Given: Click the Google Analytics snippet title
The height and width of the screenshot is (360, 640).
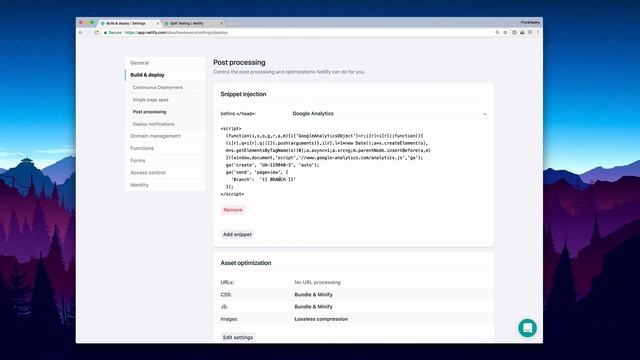Looking at the screenshot, I should point(313,113).
